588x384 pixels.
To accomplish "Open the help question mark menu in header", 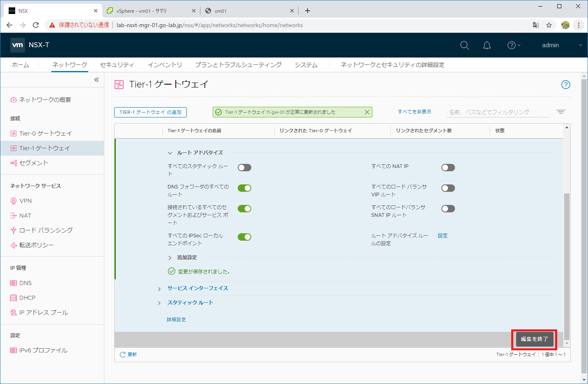I will click(514, 45).
